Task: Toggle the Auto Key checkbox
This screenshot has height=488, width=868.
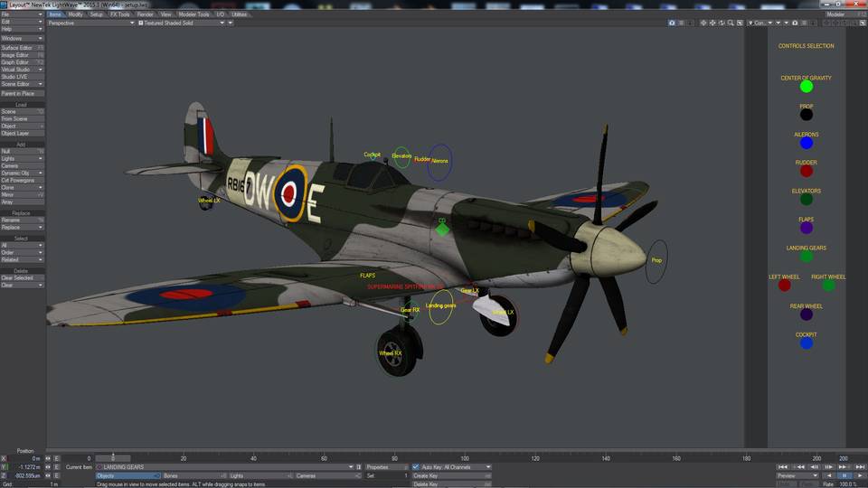Action: point(416,467)
